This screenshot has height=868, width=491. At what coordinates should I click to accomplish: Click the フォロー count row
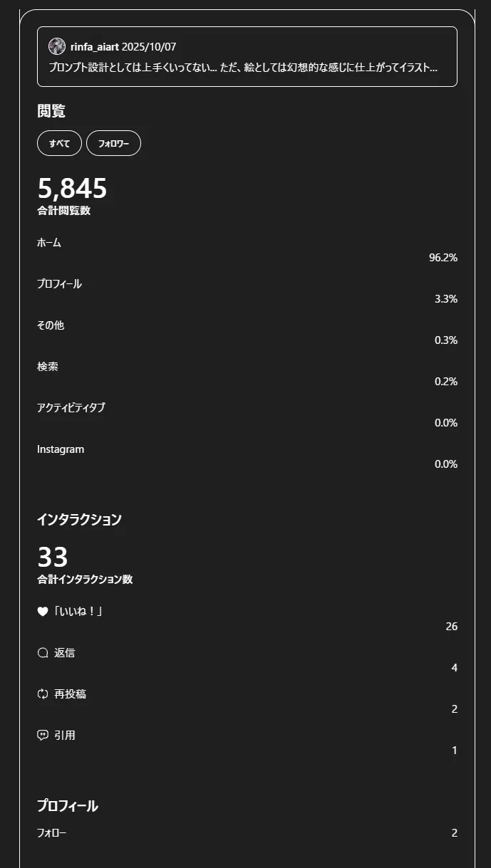[247, 833]
